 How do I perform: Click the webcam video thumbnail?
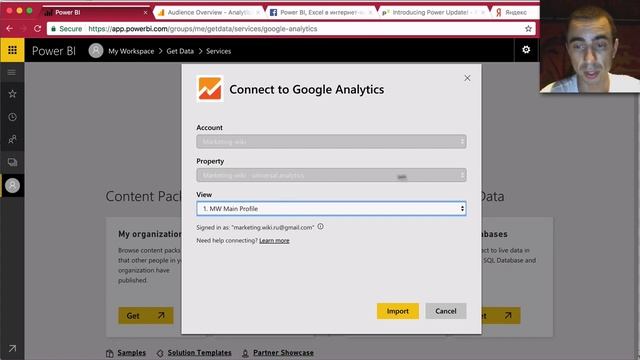click(x=590, y=46)
